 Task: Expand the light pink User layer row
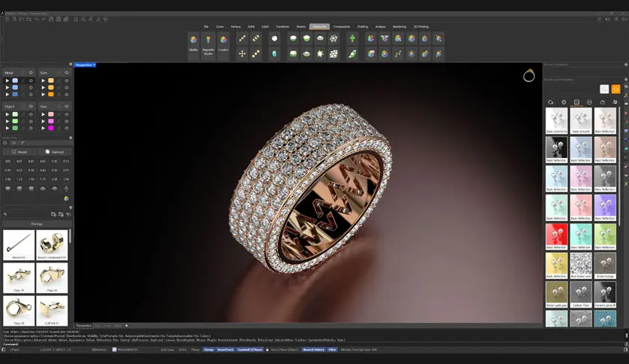[x=43, y=114]
